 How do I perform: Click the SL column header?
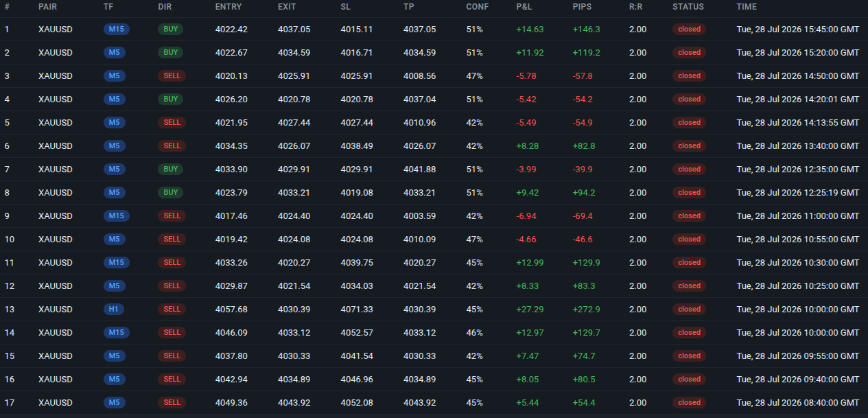345,7
